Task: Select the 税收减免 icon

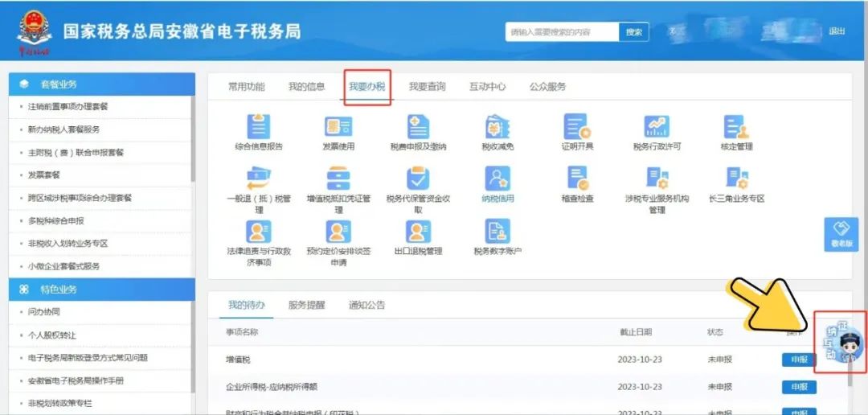Action: tap(497, 128)
